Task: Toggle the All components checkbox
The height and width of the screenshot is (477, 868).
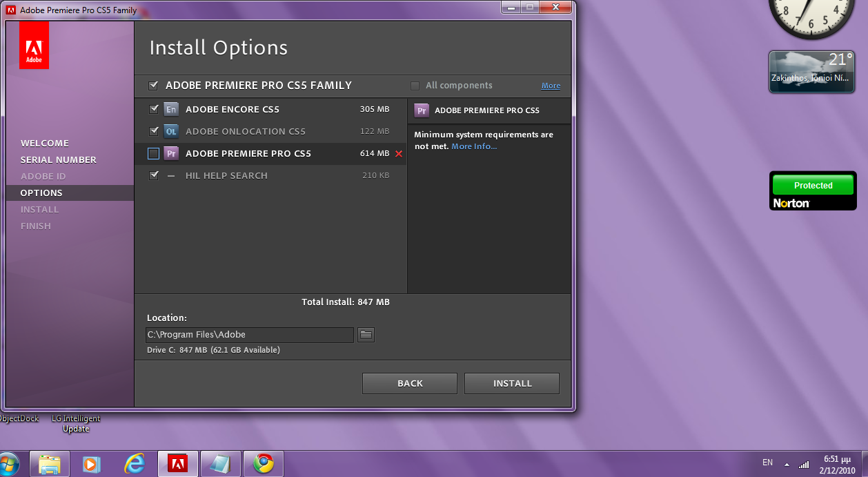Action: (415, 86)
